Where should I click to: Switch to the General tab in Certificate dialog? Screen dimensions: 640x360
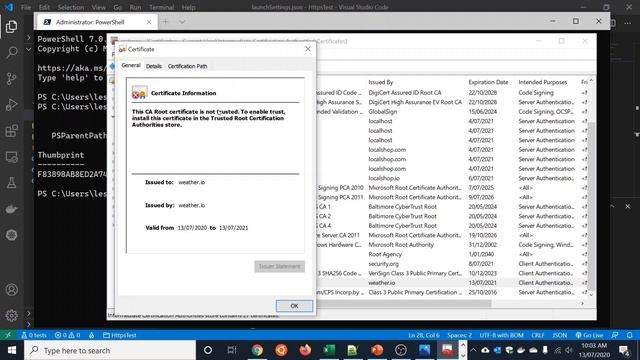point(131,65)
